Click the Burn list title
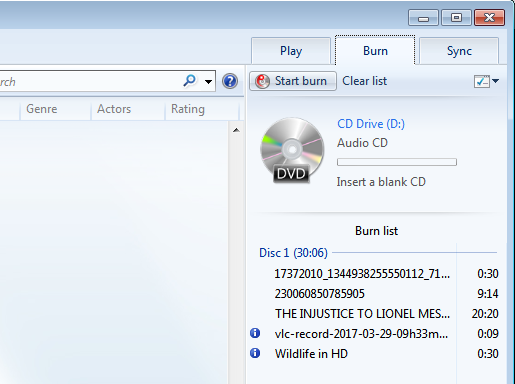Viewport: 515px width, 384px height. pos(376,231)
